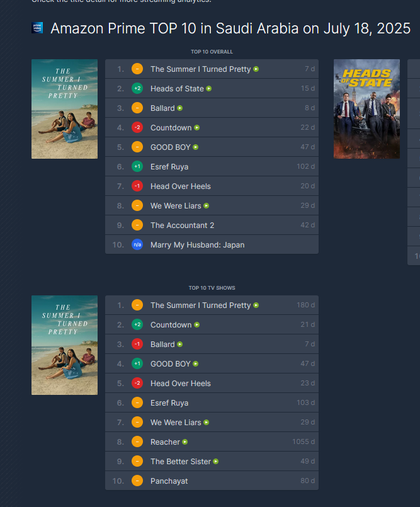Click the blue n/a badge for Marry My Husband
This screenshot has height=507, width=420.
[137, 245]
